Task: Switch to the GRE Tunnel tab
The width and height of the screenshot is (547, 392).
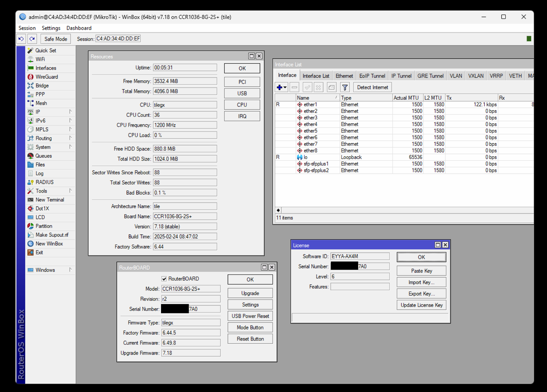Action: [430, 76]
